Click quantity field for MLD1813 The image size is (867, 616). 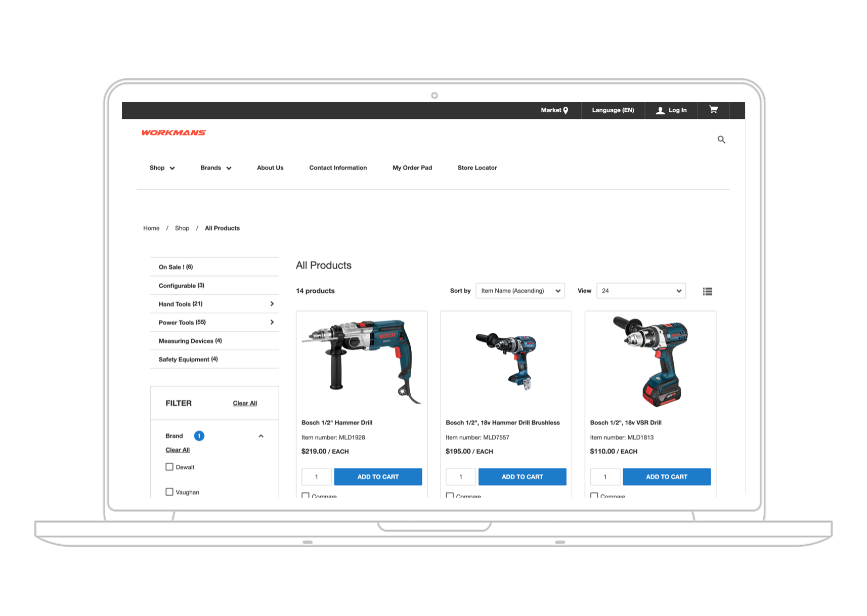pos(605,477)
